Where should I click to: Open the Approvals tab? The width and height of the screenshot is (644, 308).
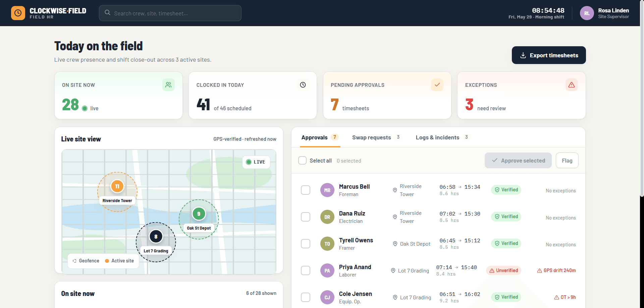point(320,137)
